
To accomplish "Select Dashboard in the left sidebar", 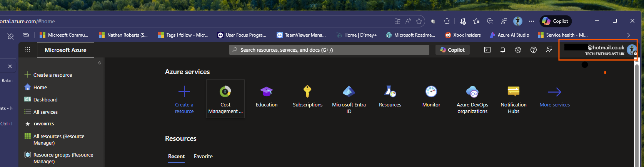I will [x=41, y=100].
